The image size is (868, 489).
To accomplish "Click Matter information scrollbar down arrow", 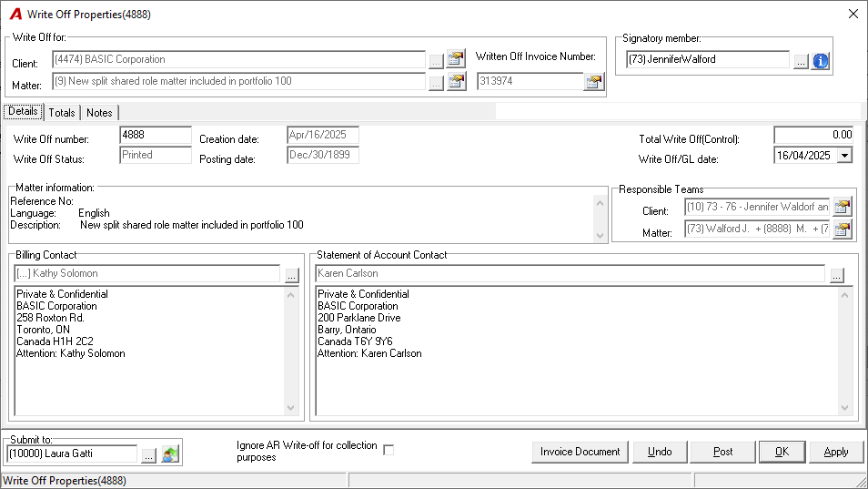I will pyautogui.click(x=601, y=235).
